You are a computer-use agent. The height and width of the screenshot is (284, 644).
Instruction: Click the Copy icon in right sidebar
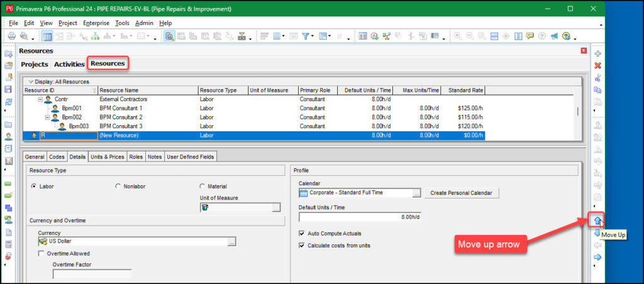[598, 90]
